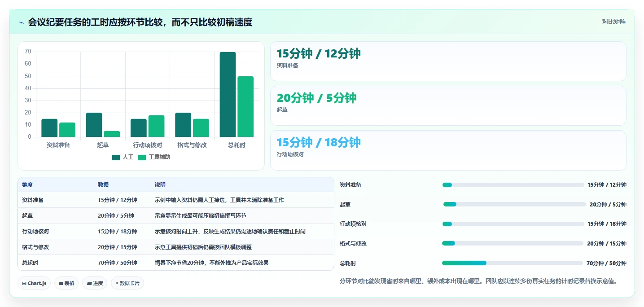Click table value 70分钟 / 50分钟
The image size is (644, 307).
(118, 263)
